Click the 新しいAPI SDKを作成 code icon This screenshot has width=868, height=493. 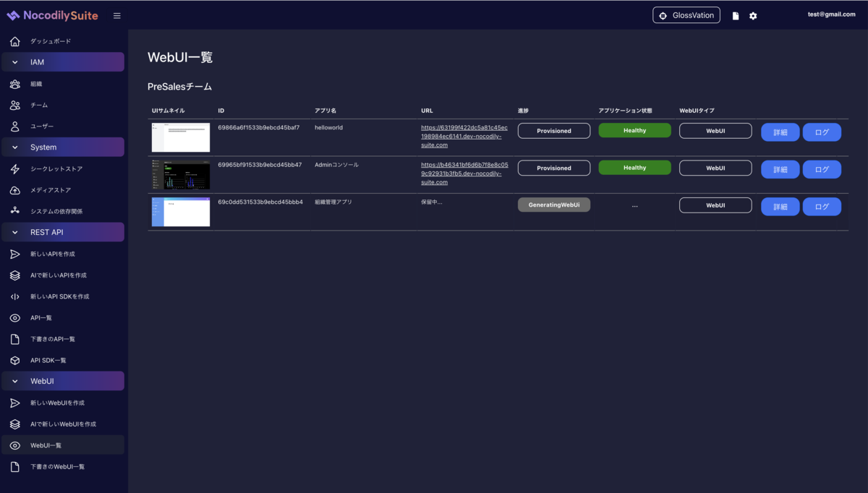pyautogui.click(x=15, y=296)
